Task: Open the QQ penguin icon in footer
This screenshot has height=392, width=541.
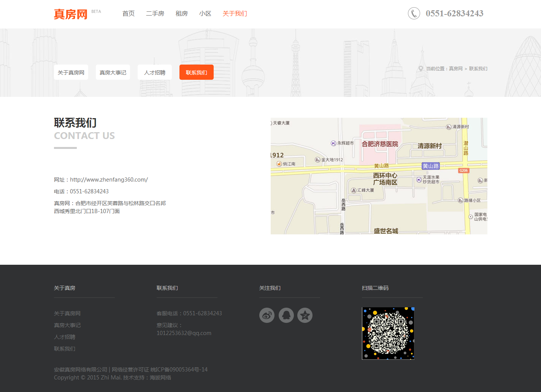Action: tap(286, 315)
